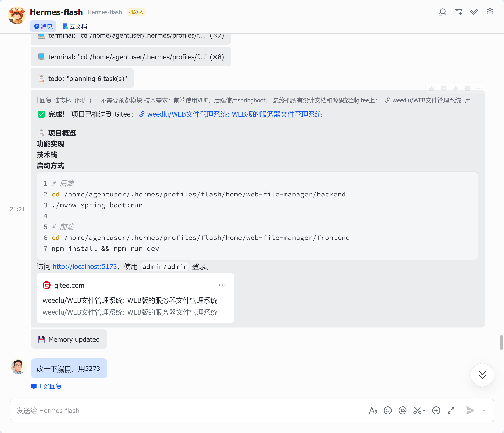Screen dimensions: 504x433
Task: Open the search icon in header
Action: pos(442,12)
